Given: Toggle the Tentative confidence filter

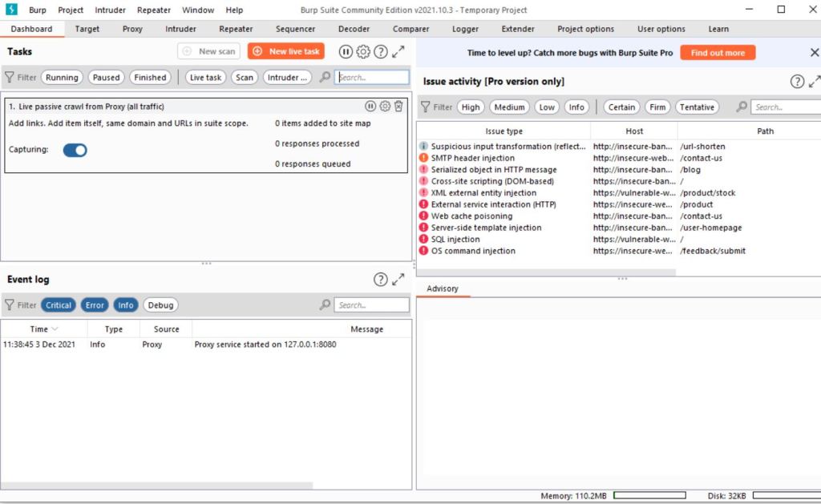Looking at the screenshot, I should (x=696, y=107).
